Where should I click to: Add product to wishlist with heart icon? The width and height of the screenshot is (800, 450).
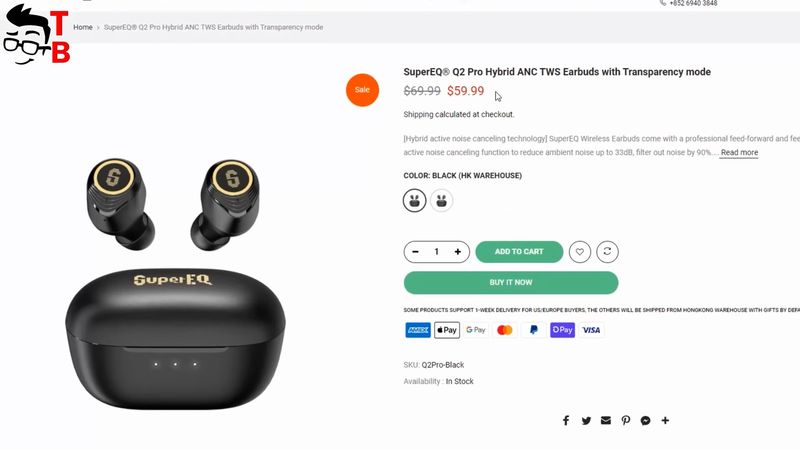[x=580, y=252]
